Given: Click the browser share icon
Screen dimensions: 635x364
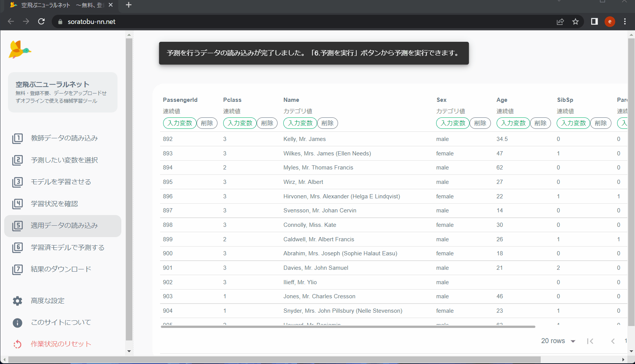Looking at the screenshot, I should (560, 22).
